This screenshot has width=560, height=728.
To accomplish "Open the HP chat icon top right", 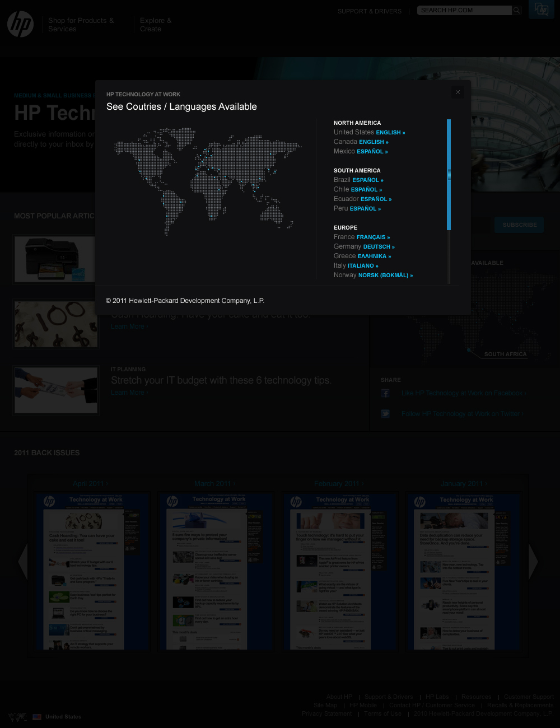I will [x=541, y=10].
